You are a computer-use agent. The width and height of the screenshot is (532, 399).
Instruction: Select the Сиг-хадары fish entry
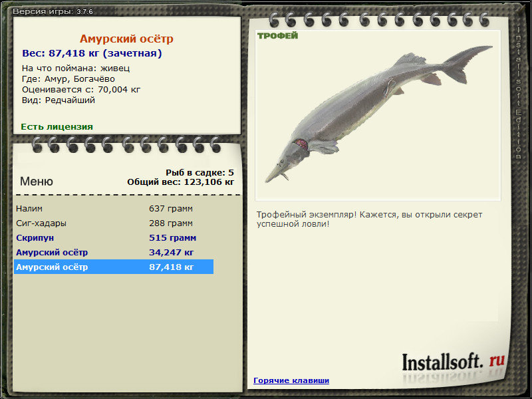[x=114, y=223]
